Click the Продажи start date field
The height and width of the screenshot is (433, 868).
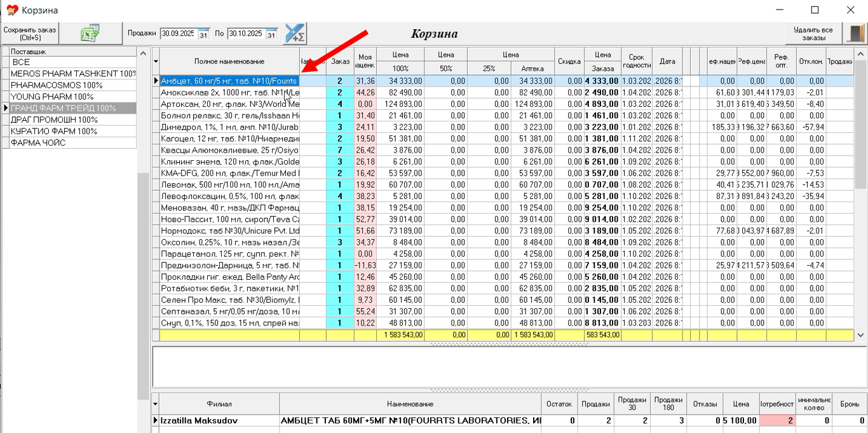coord(178,34)
